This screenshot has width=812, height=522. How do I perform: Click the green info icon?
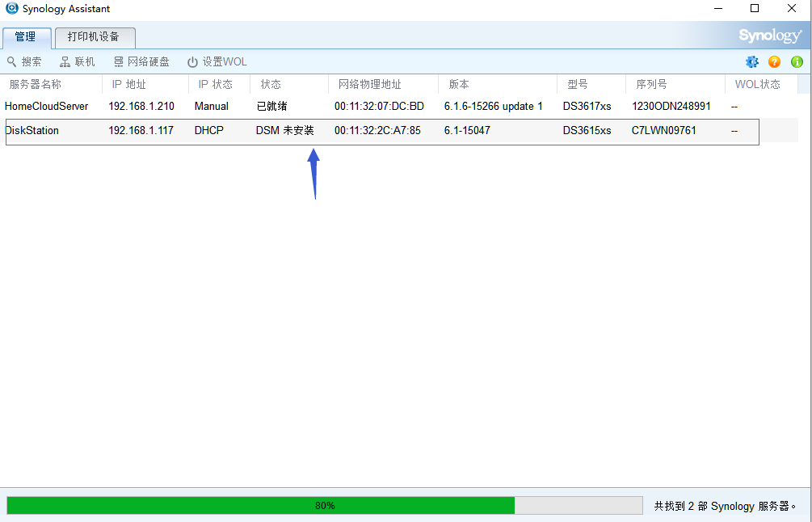click(x=797, y=62)
